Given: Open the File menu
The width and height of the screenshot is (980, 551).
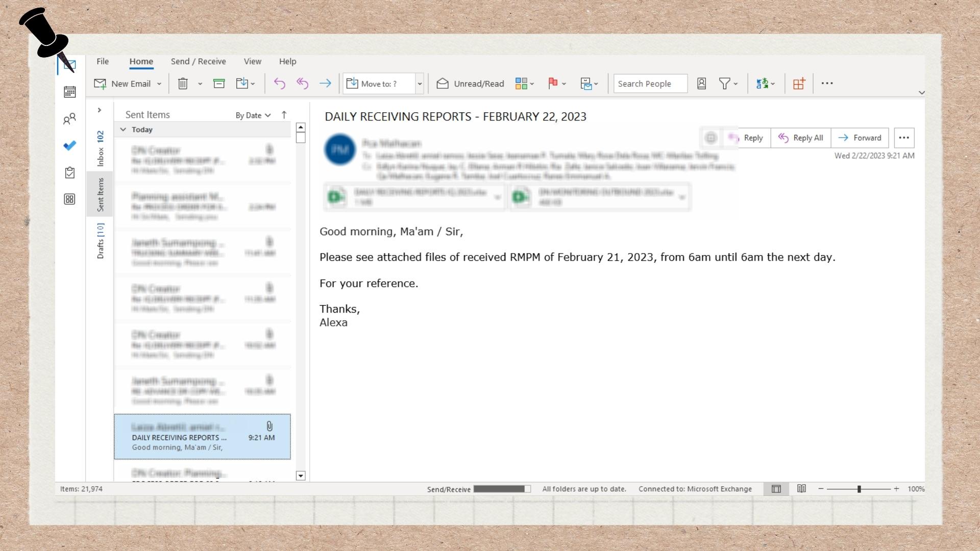Looking at the screenshot, I should (103, 61).
